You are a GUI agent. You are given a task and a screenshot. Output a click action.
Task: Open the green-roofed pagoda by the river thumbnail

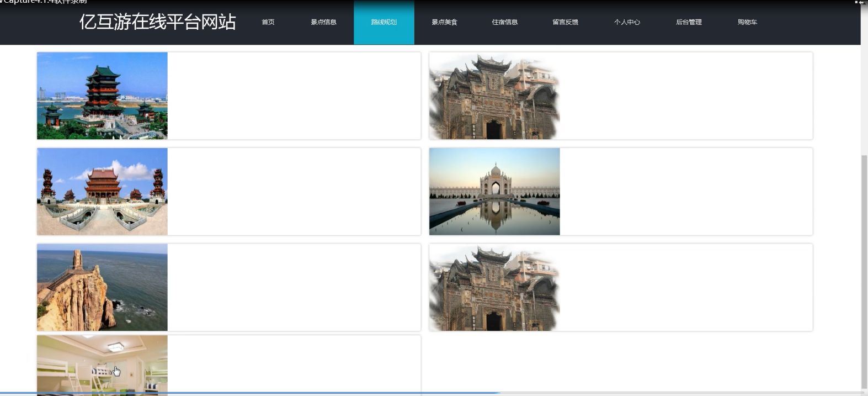pyautogui.click(x=102, y=96)
